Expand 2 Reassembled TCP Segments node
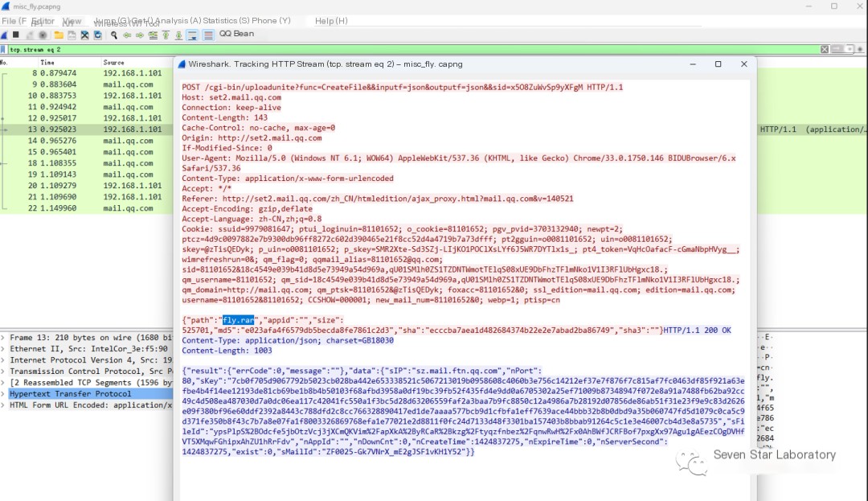 tap(3, 383)
